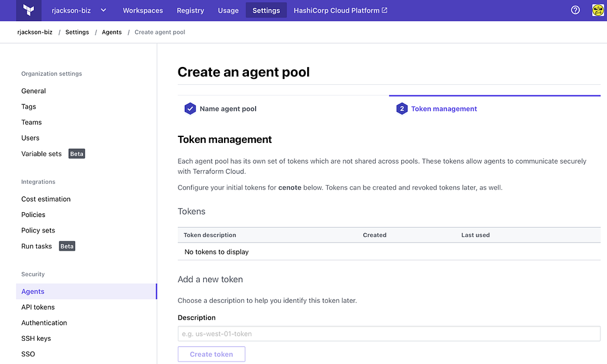Open Run tasks in the sidebar
The height and width of the screenshot is (364, 607).
coord(36,246)
